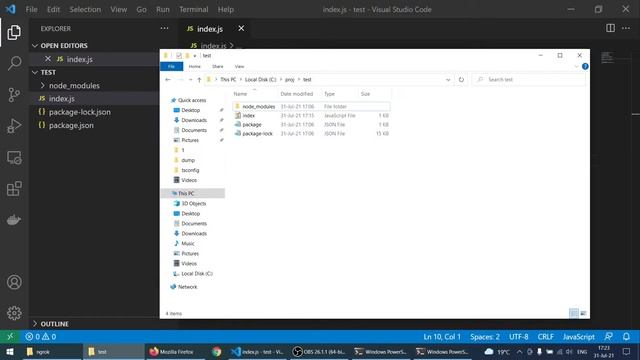Open the Docker view in VS Code

pyautogui.click(x=14, y=220)
